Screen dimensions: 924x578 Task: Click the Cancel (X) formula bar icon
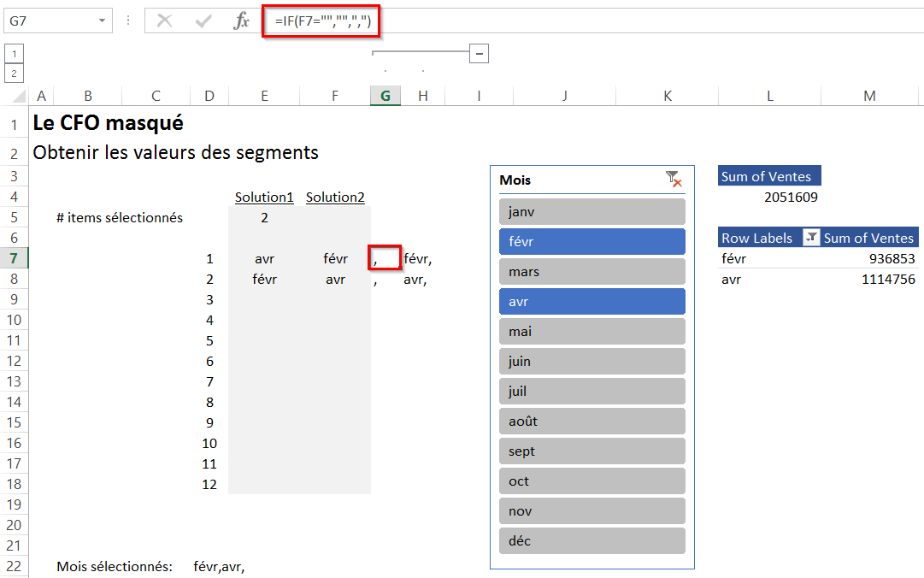164,21
